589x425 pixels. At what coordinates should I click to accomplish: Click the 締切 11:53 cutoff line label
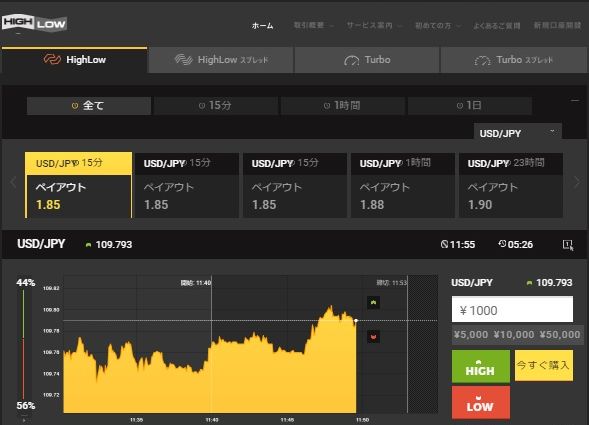point(391,283)
